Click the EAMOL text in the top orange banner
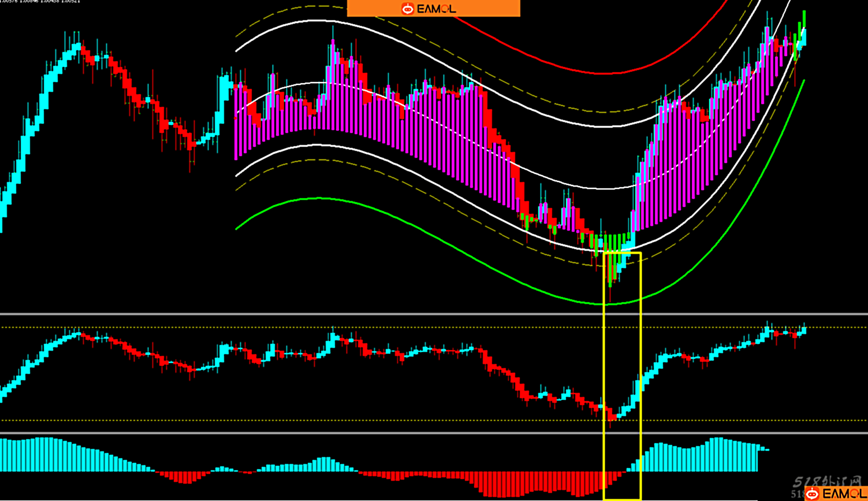868x501 pixels. point(437,9)
